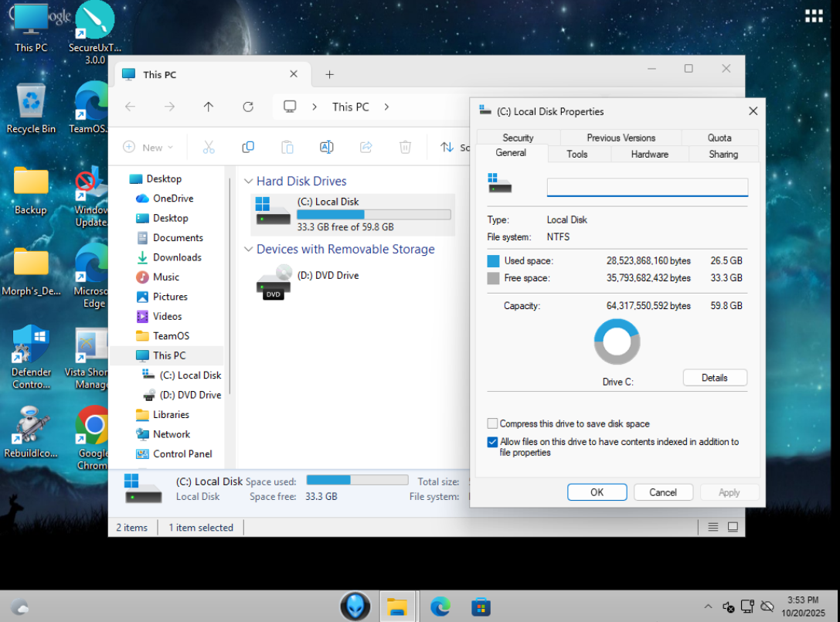Click the Copy icon in Explorer toolbar

point(248,147)
